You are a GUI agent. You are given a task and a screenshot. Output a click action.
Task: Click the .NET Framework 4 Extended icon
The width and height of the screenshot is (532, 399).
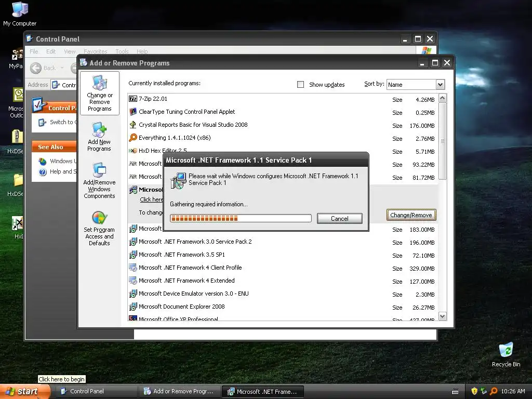[x=133, y=281]
